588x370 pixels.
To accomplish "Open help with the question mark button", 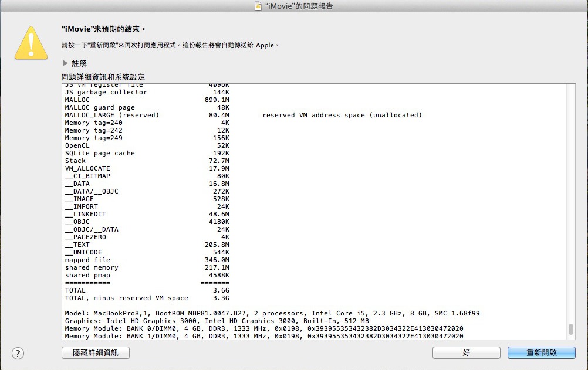I will pos(18,353).
